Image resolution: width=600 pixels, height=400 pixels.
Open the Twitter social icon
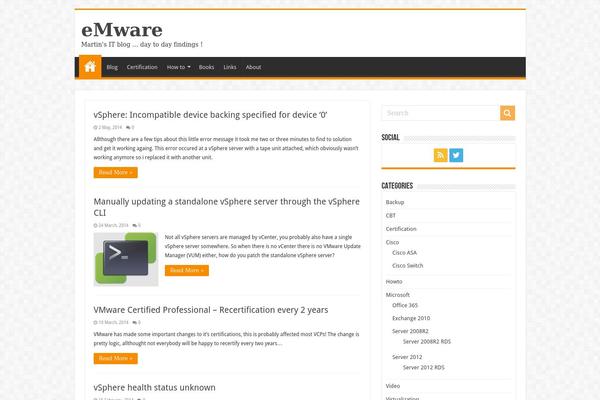(x=456, y=155)
